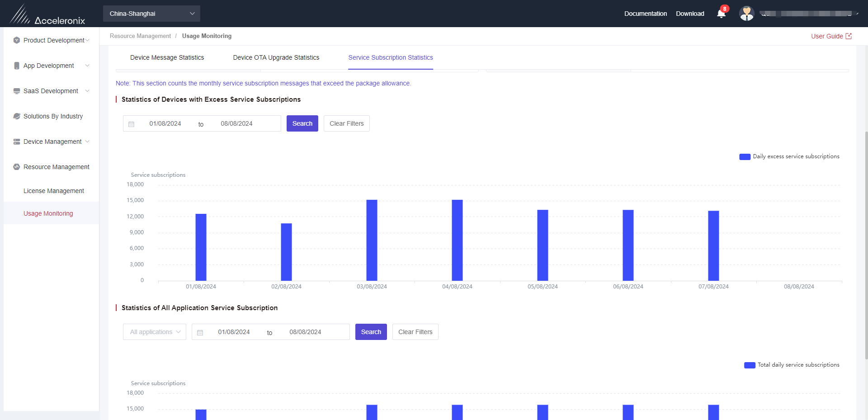Select the Service Subscription Statistics tab
The height and width of the screenshot is (420, 868).
coord(391,57)
